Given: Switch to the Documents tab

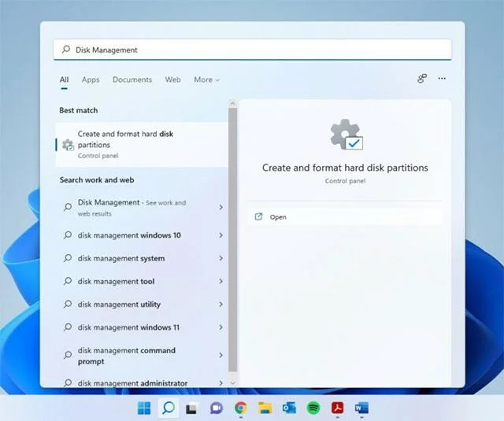Looking at the screenshot, I should (x=132, y=79).
